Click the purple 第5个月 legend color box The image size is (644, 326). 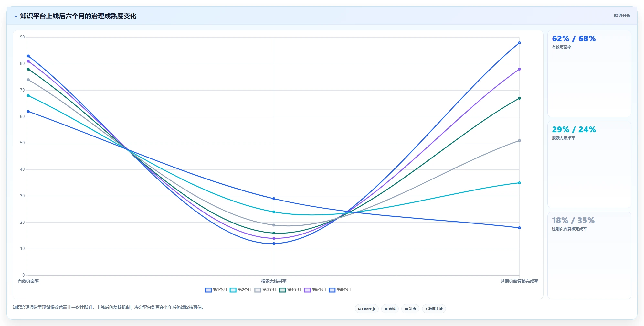tap(307, 290)
